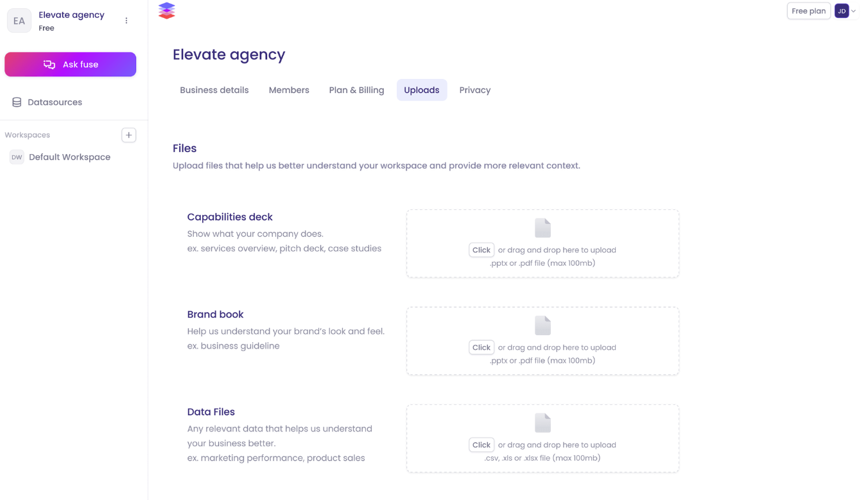Click the Fuse layered logo icon
The image size is (868, 500).
coord(166,11)
